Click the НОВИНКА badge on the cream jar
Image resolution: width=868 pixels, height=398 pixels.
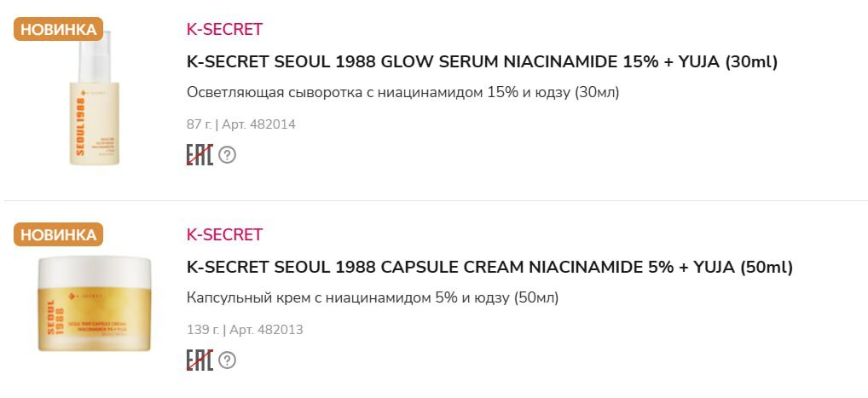(58, 234)
